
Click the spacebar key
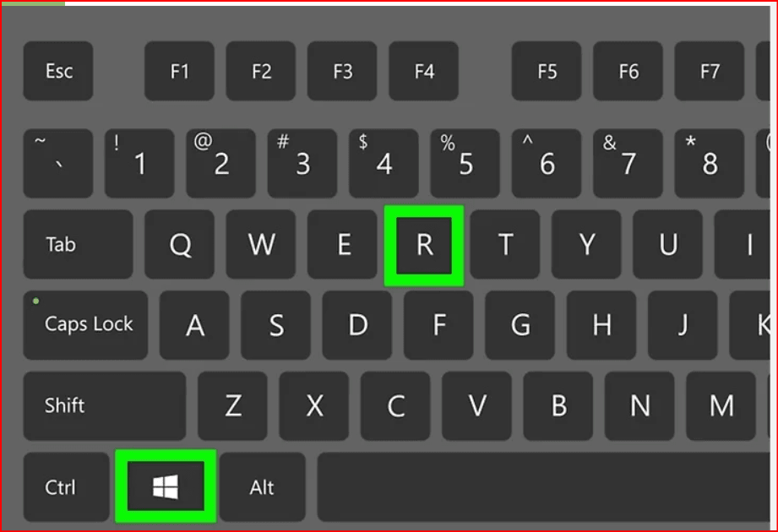tap(544, 487)
